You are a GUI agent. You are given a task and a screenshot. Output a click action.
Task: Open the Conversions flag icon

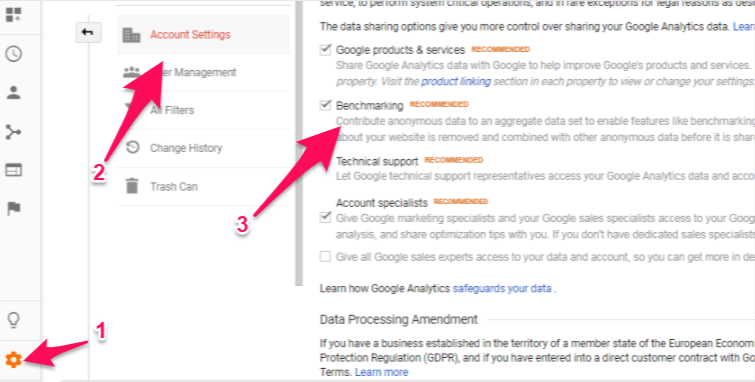(13, 209)
